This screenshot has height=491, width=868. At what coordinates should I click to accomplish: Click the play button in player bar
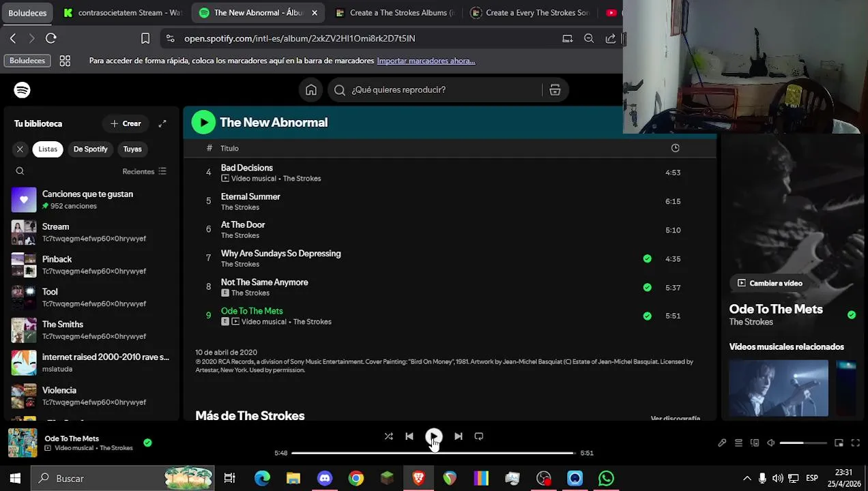click(433, 436)
